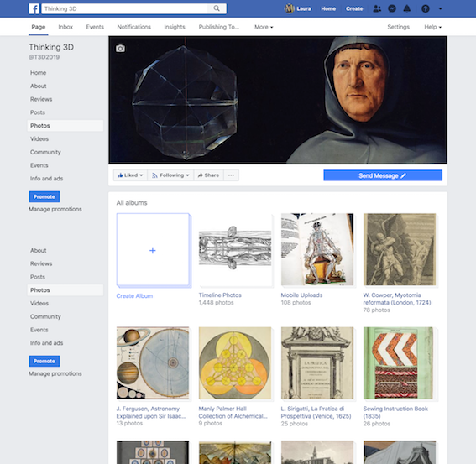
Task: Click the Facebook logo icon
Action: [x=34, y=8]
